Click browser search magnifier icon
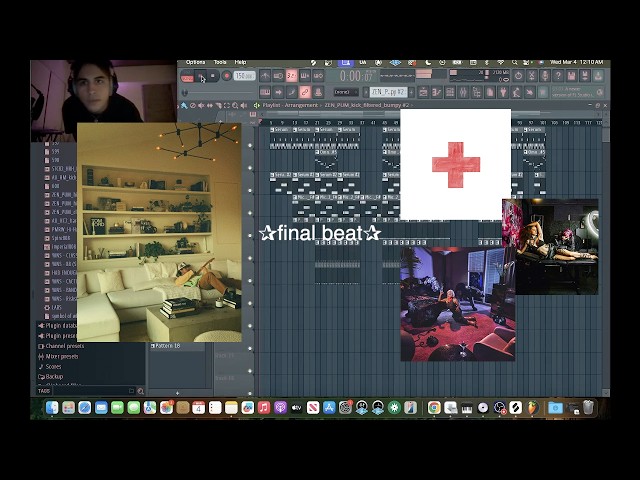 140,391
